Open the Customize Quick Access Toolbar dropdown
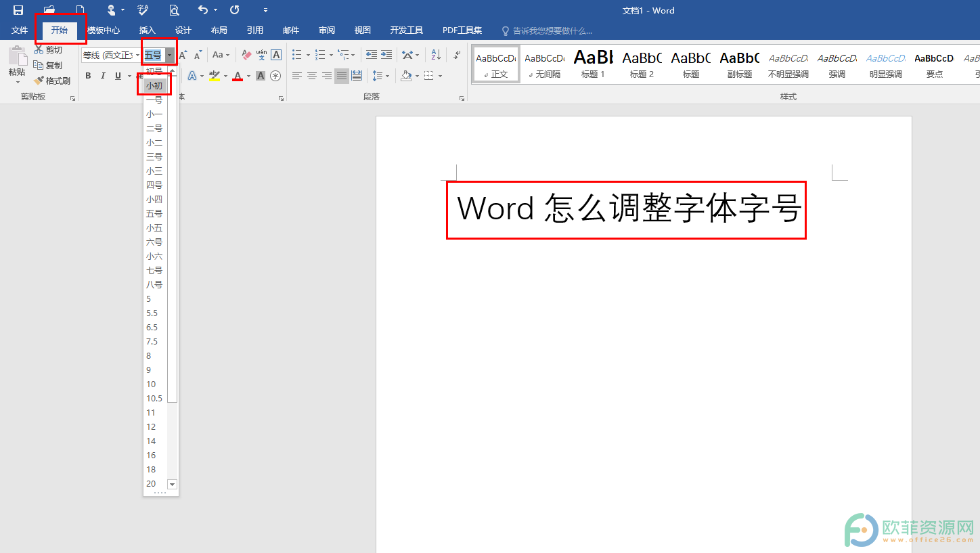Viewport: 980px width, 553px height. (265, 10)
